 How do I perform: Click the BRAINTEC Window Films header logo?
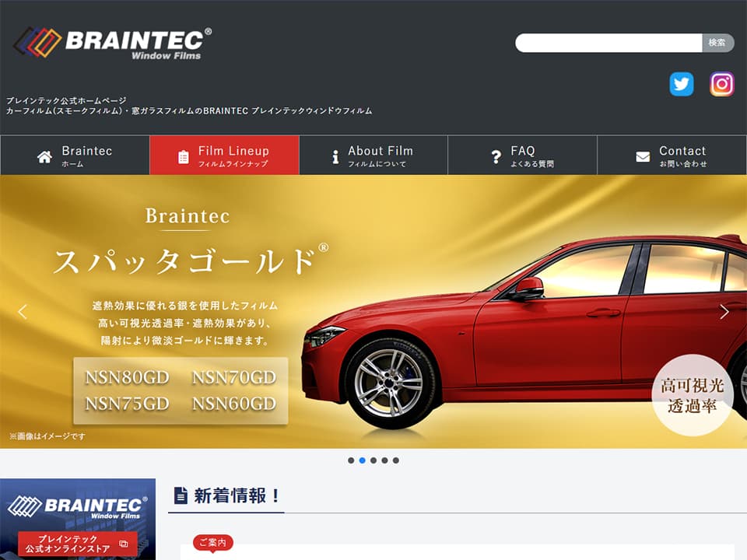click(x=112, y=44)
